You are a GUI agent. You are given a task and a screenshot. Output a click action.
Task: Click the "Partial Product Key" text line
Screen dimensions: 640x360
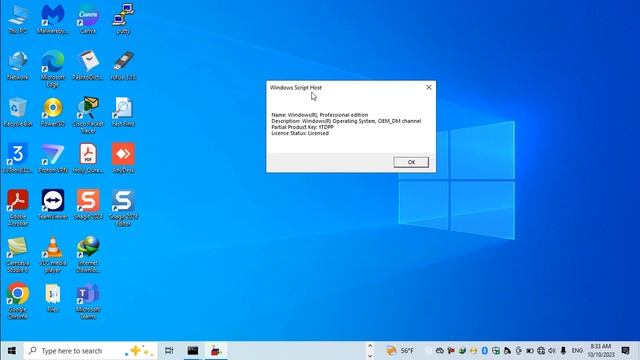(x=302, y=127)
